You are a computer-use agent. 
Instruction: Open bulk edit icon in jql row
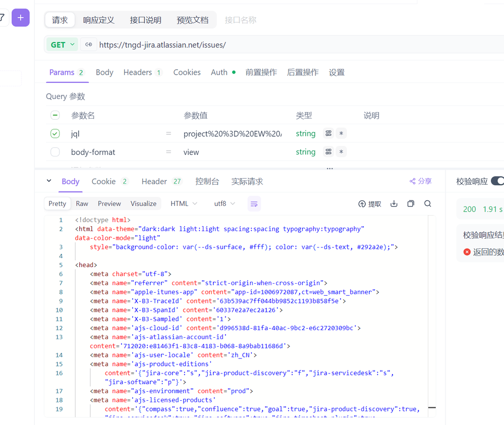tap(328, 133)
